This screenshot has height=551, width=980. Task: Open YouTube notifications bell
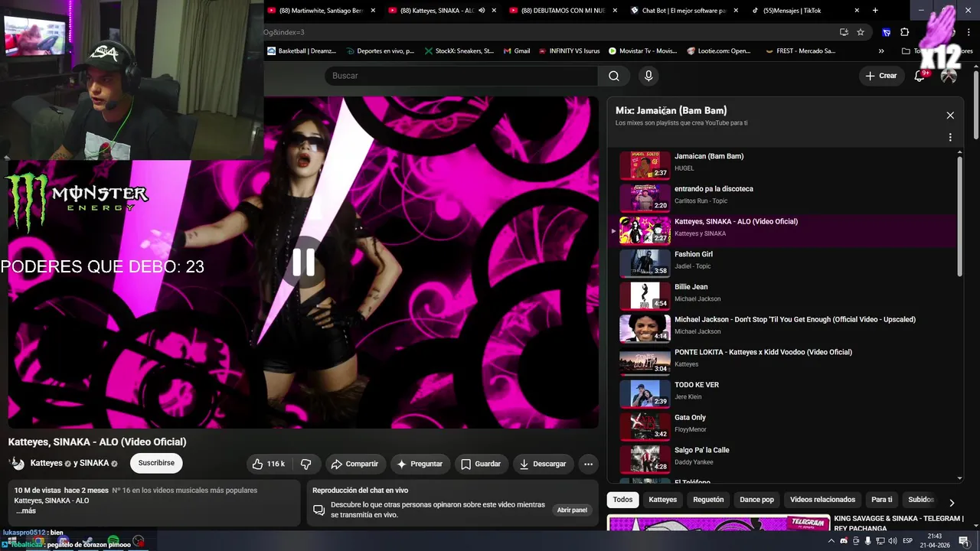920,76
